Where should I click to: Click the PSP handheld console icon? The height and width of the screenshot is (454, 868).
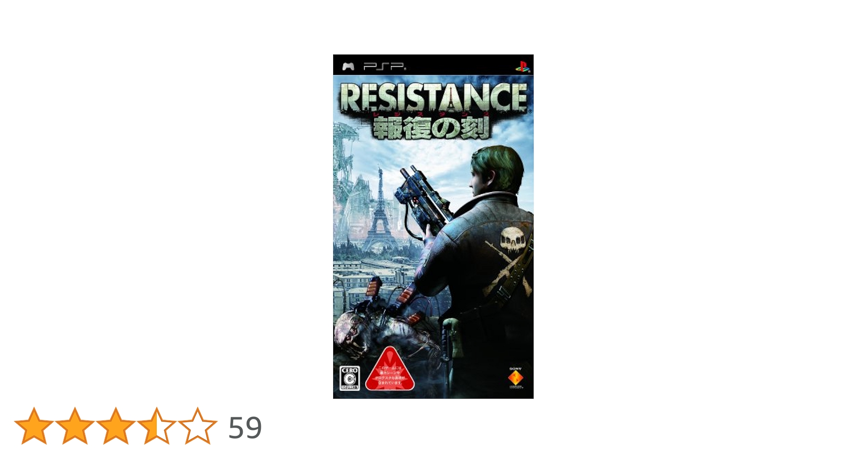point(348,67)
